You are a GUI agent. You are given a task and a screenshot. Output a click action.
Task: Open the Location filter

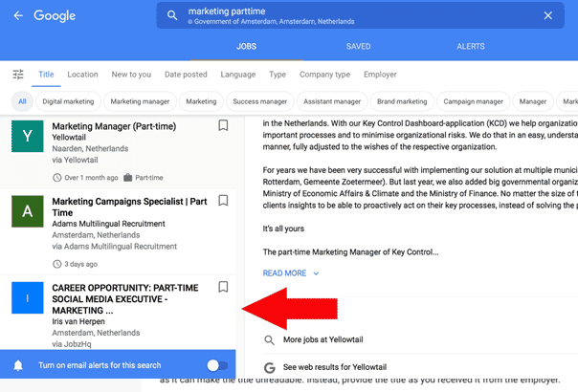coord(82,75)
